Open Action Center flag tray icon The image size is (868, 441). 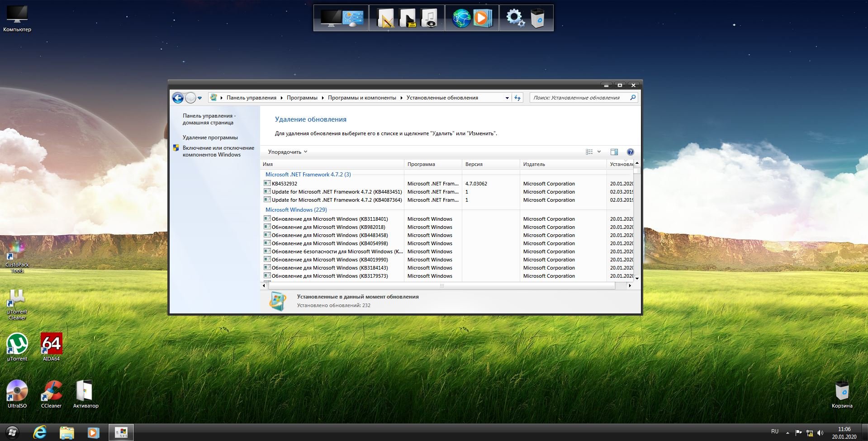[x=798, y=432]
